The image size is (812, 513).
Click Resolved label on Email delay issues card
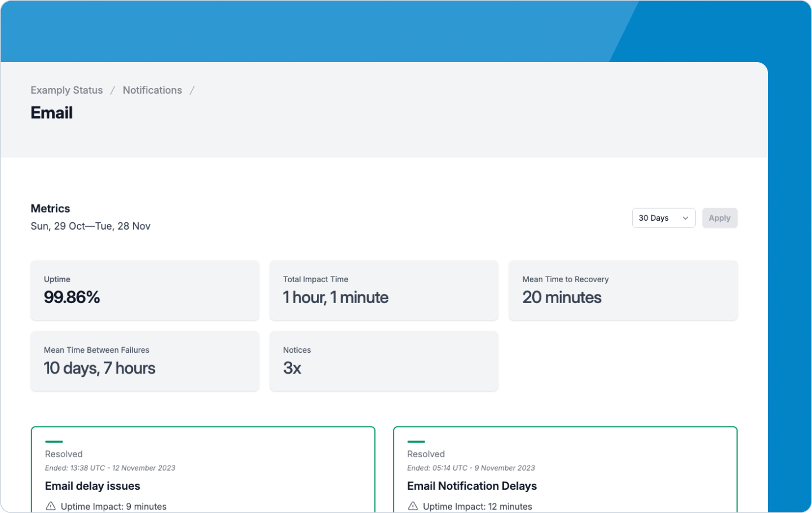point(64,454)
